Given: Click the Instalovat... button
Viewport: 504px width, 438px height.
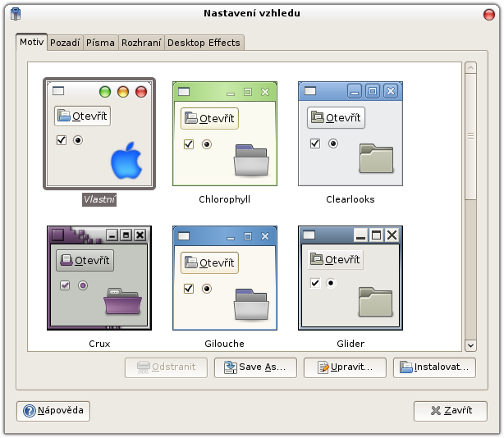Looking at the screenshot, I should pyautogui.click(x=434, y=367).
